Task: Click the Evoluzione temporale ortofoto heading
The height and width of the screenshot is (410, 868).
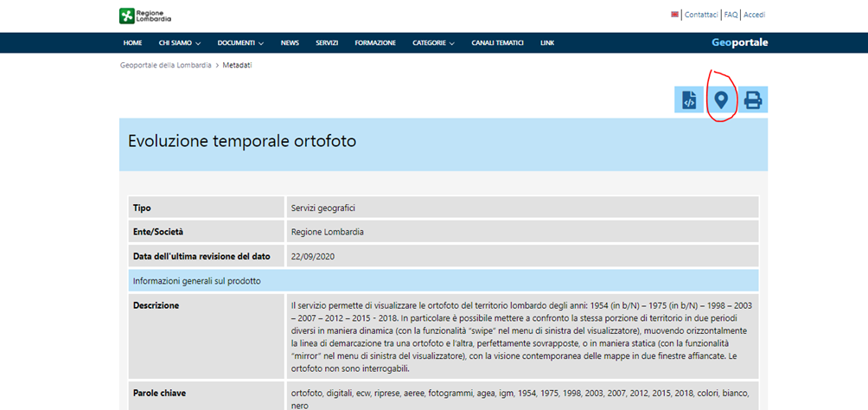Action: [x=242, y=141]
